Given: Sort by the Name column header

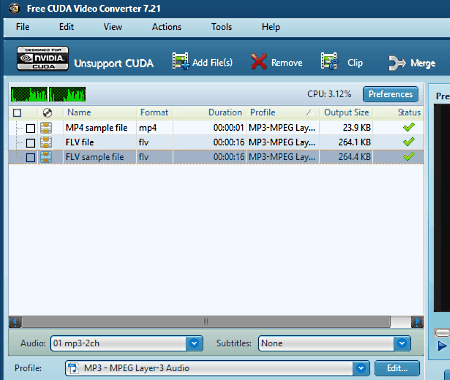Looking at the screenshot, I should point(99,112).
